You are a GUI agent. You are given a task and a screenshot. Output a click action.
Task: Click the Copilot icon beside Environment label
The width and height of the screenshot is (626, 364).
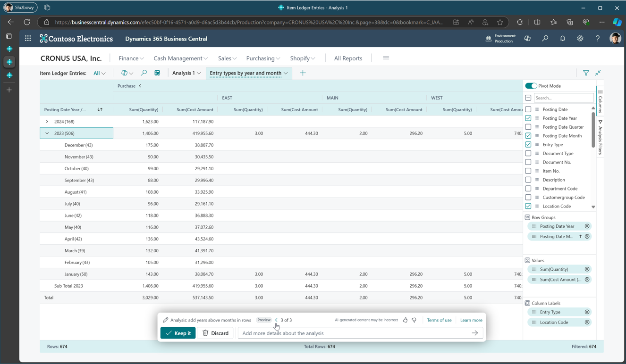(x=527, y=39)
